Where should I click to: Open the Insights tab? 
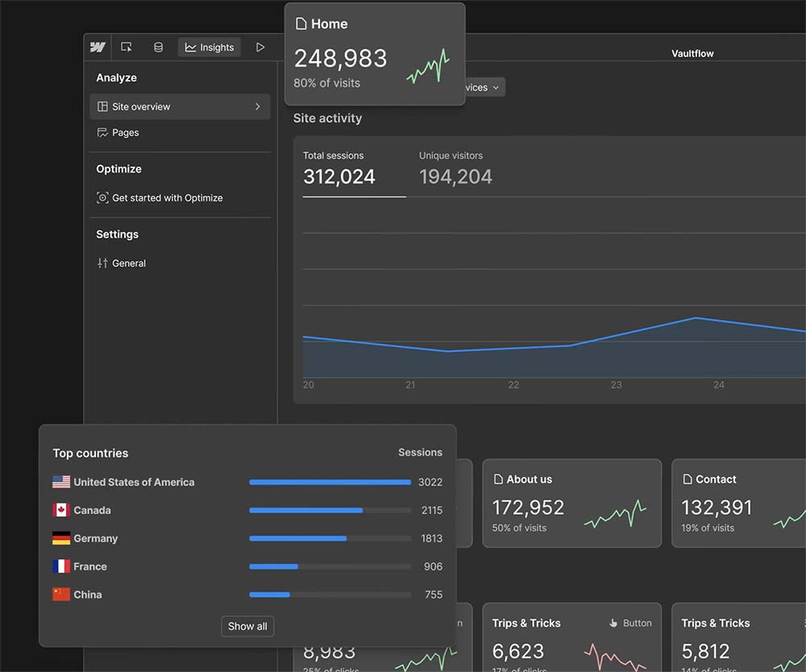(209, 48)
